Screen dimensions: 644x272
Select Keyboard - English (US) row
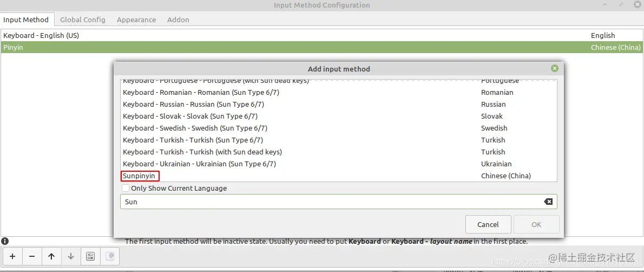tap(321, 35)
